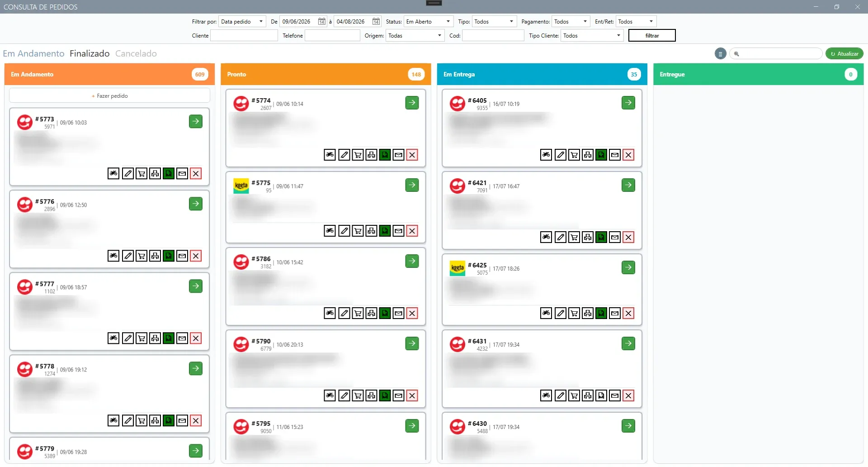Click the Em Entrega count badge 35

click(x=634, y=75)
